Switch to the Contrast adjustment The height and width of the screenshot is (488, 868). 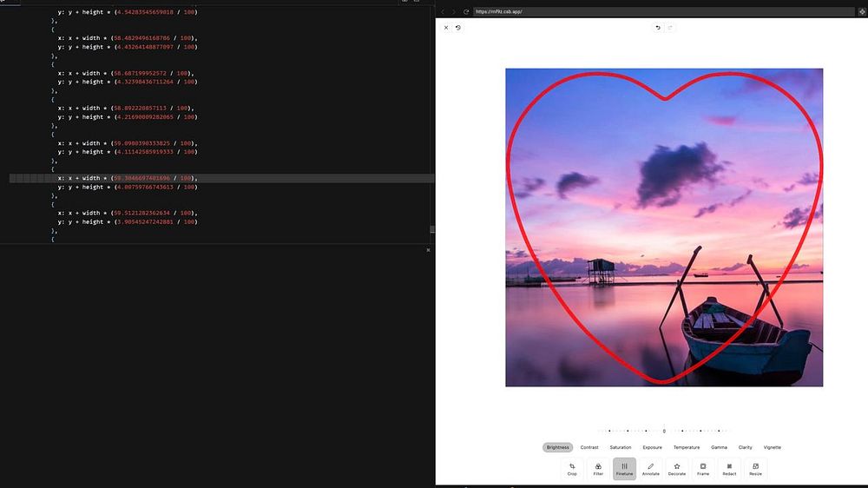tap(589, 447)
